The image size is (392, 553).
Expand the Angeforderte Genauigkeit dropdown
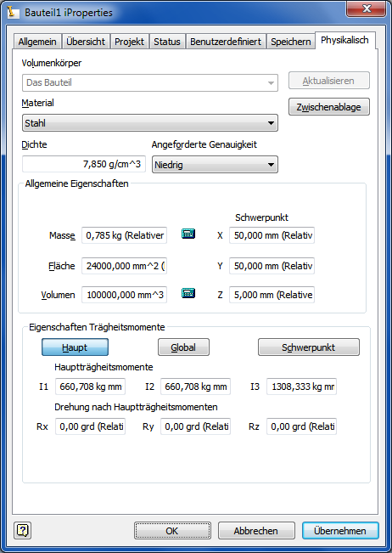click(x=215, y=165)
